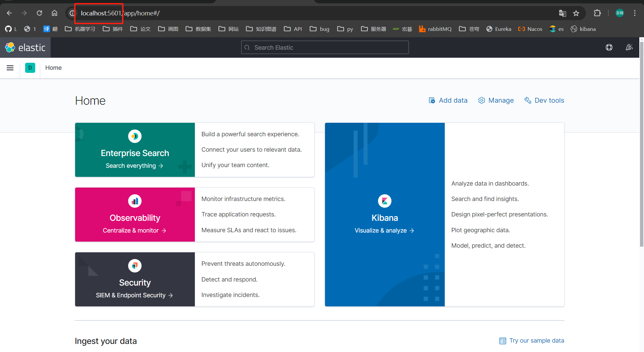Open the 插件 bookmark folder

[113, 29]
